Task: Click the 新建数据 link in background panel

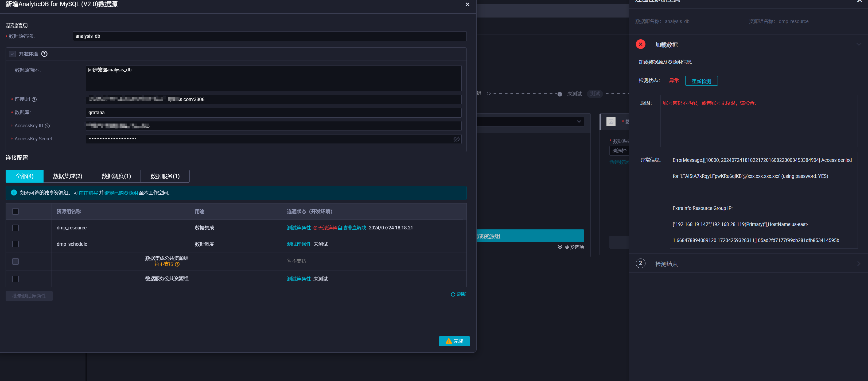Action: pyautogui.click(x=619, y=162)
